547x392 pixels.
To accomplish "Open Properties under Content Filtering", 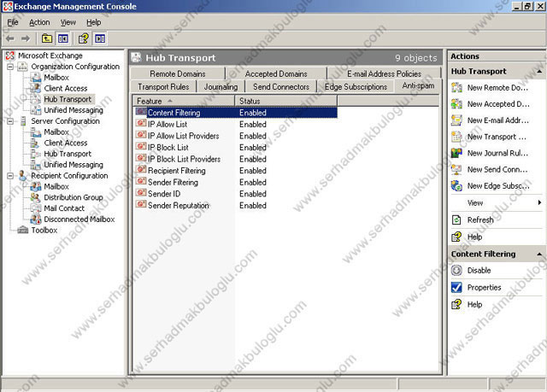I will tap(476, 288).
